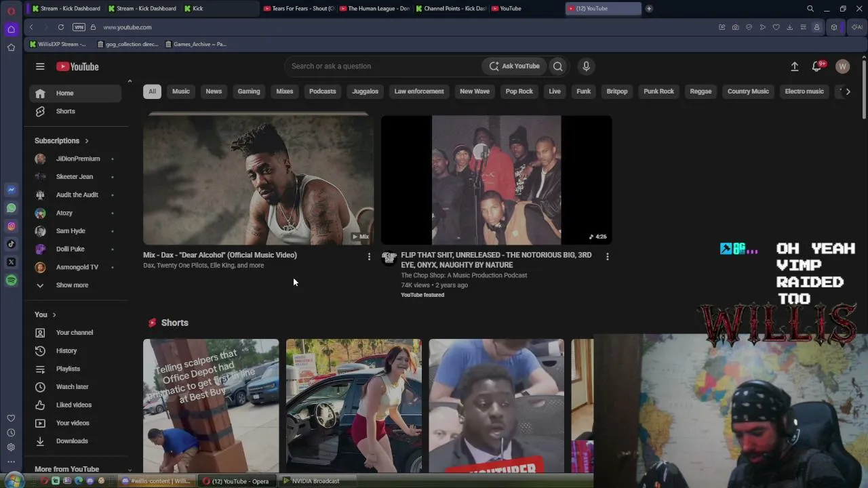868x488 pixels.
Task: Open the Opera sidebar history clock icon
Action: click(11, 432)
